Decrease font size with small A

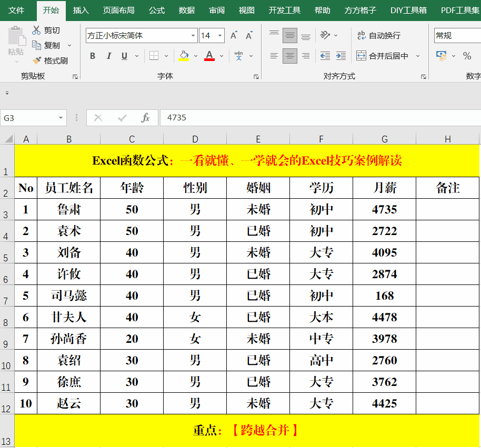click(249, 35)
